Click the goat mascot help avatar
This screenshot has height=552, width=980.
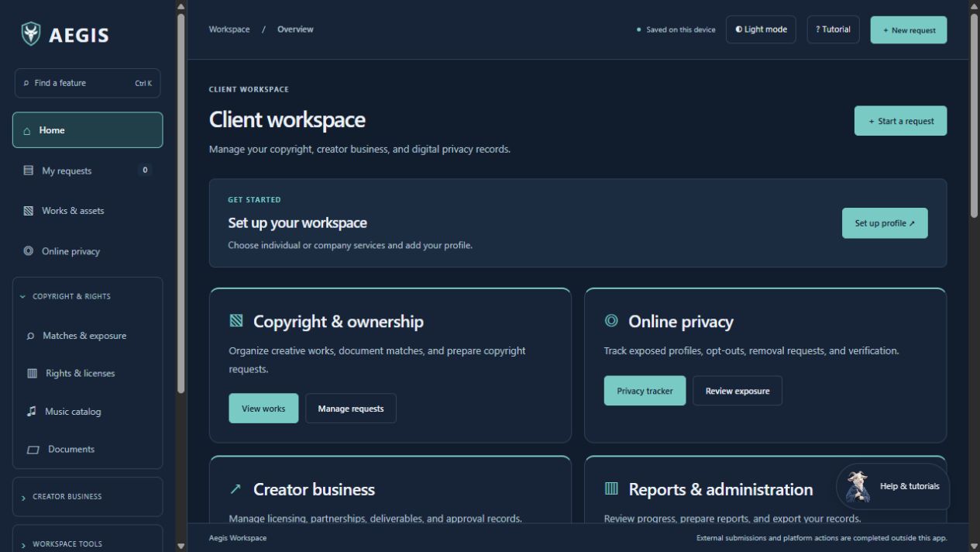pyautogui.click(x=857, y=487)
